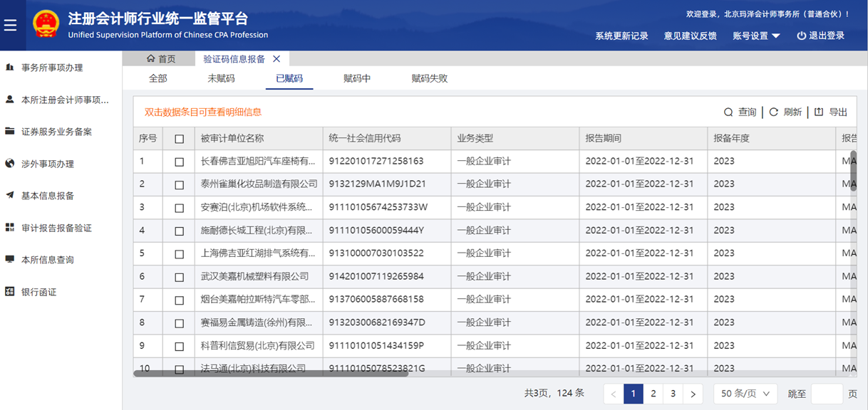868x410 pixels.
Task: Expand the 账号设置 dropdown
Action: pos(756,36)
